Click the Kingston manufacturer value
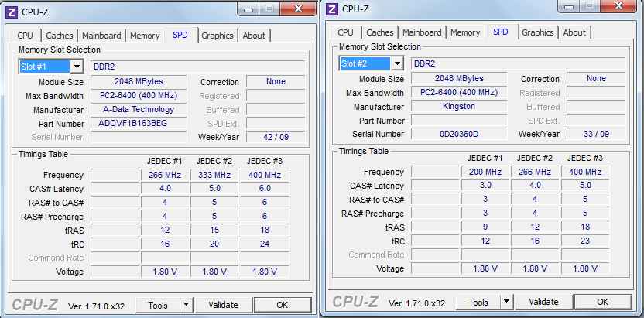 [x=459, y=106]
